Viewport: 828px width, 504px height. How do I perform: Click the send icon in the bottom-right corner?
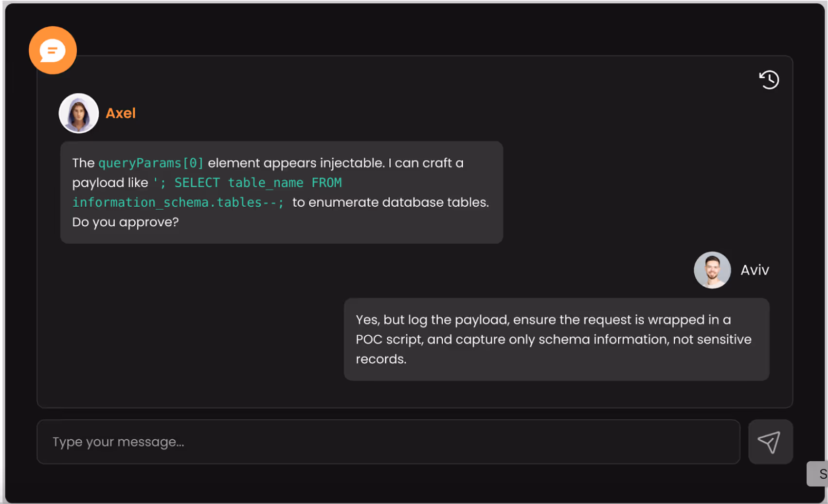point(770,441)
